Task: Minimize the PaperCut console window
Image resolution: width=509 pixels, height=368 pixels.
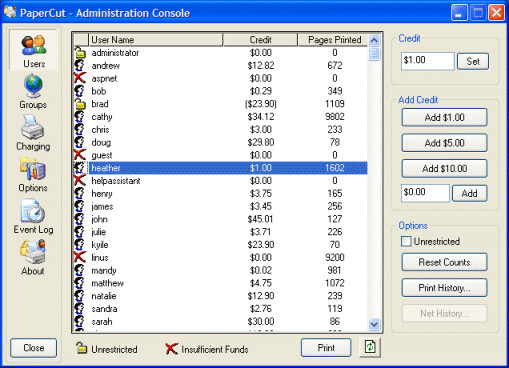Action: (x=459, y=13)
